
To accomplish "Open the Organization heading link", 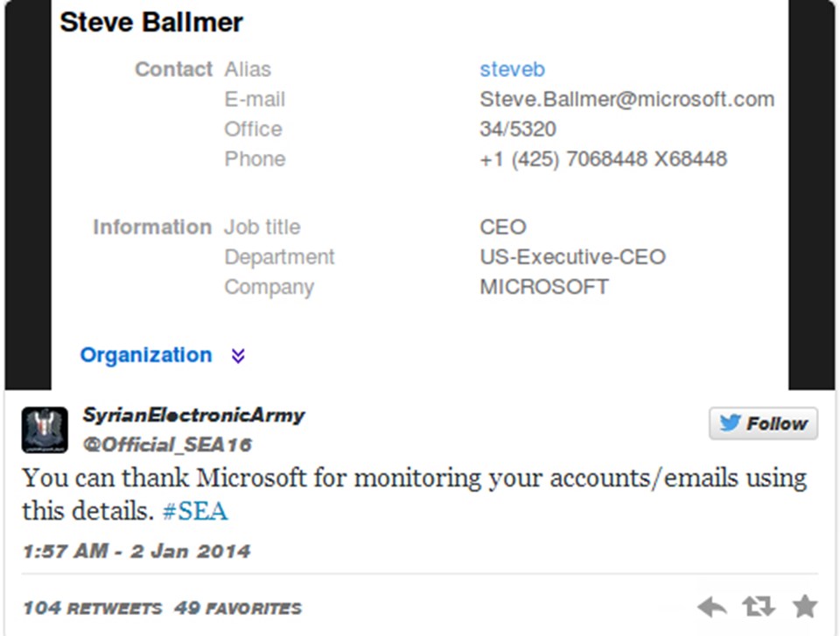I will [x=146, y=354].
